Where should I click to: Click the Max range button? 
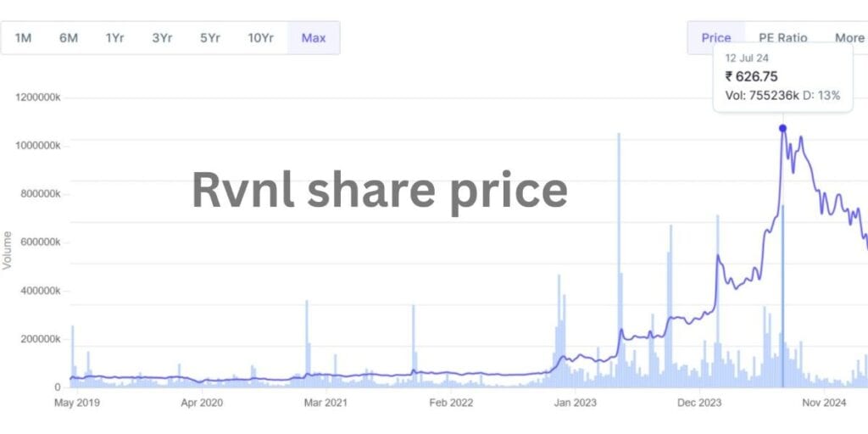point(314,38)
